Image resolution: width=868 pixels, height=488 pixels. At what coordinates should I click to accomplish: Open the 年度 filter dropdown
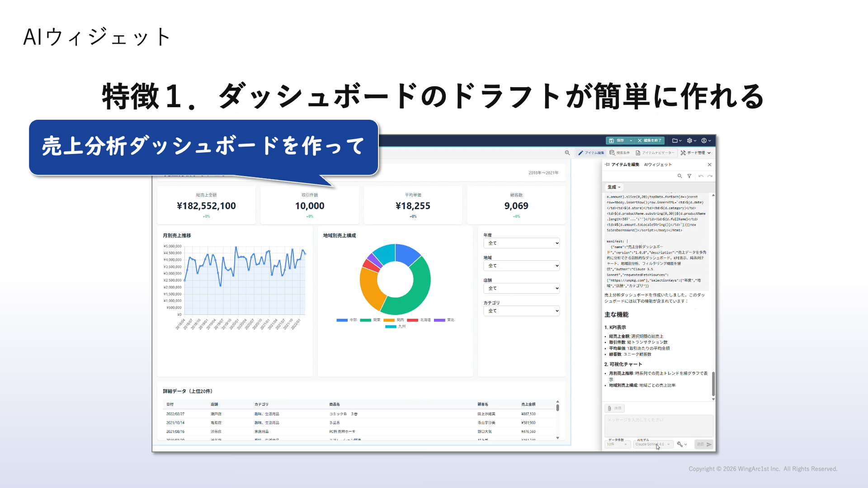pos(522,243)
